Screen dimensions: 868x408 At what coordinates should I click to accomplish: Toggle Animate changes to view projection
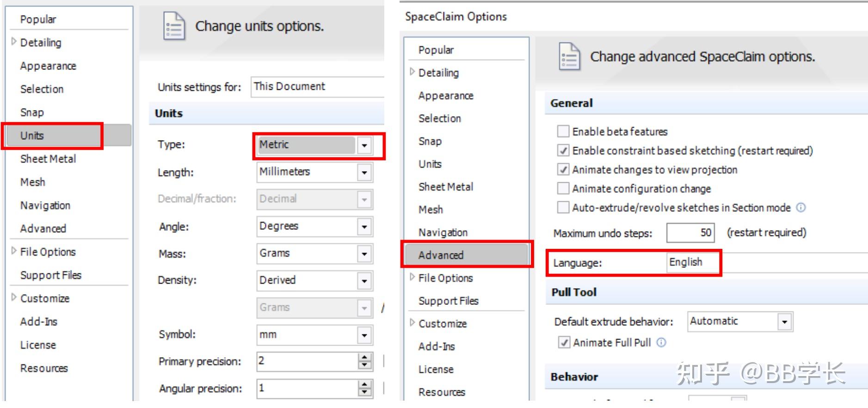click(563, 170)
